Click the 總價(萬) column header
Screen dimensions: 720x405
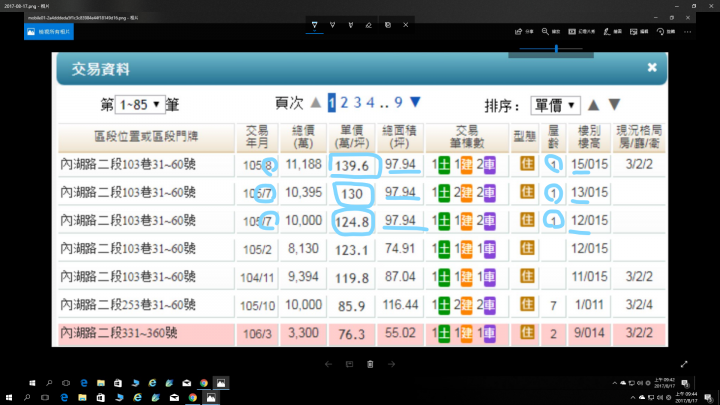pos(303,137)
